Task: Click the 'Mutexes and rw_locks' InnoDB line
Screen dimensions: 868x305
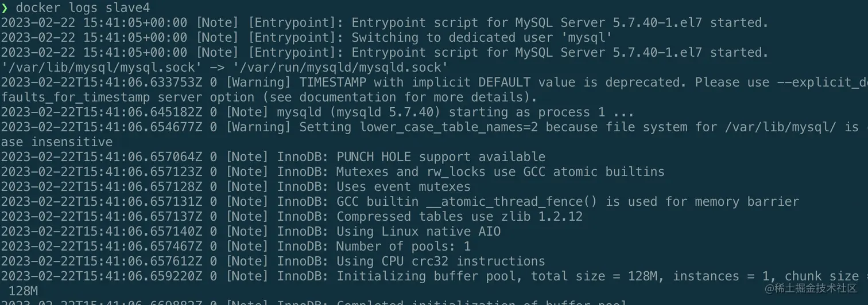Action: pyautogui.click(x=500, y=172)
